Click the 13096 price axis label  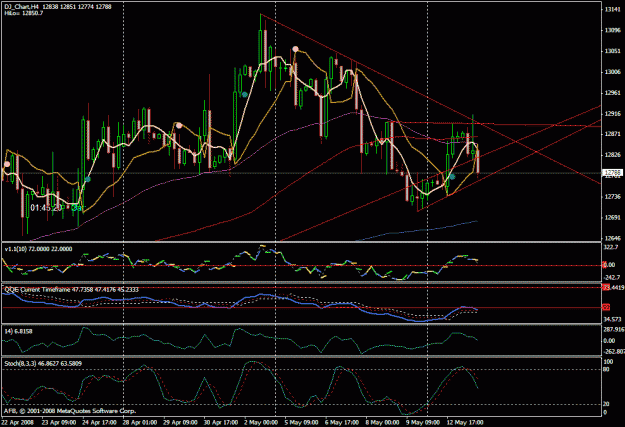pyautogui.click(x=612, y=30)
